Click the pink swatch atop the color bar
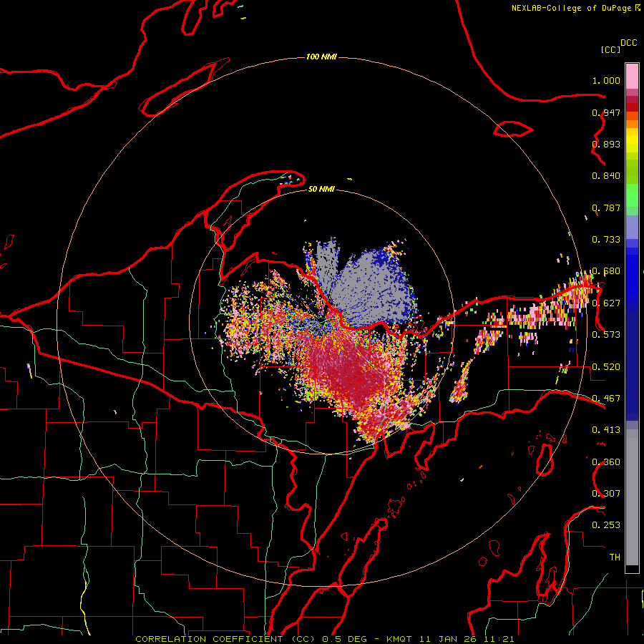Screen dimensions: 644x644 click(632, 77)
